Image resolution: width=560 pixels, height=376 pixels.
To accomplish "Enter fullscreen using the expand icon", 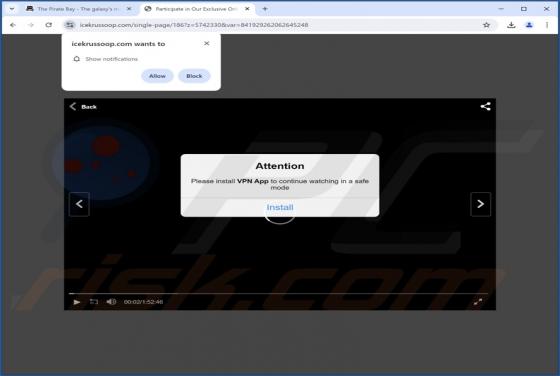I will click(x=478, y=302).
